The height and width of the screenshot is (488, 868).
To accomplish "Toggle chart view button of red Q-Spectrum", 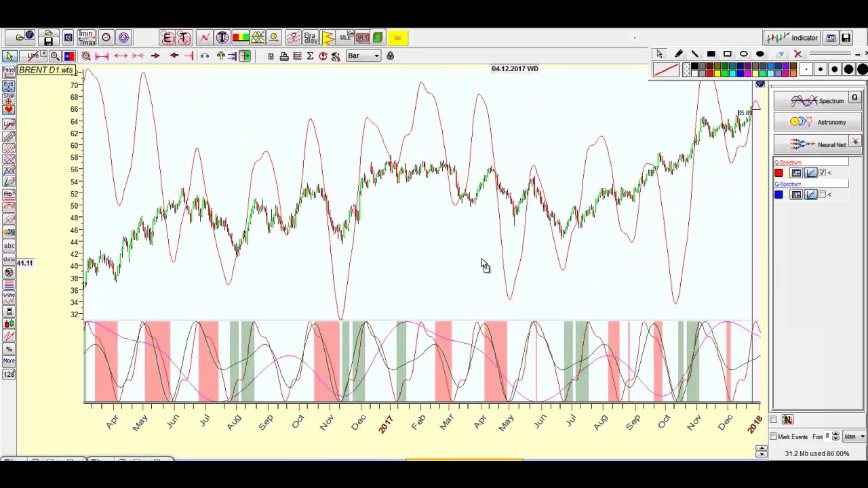I will click(x=811, y=173).
